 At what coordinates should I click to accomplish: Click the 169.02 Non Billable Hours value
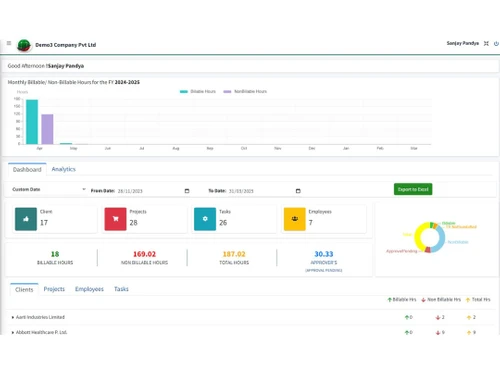[x=144, y=254]
